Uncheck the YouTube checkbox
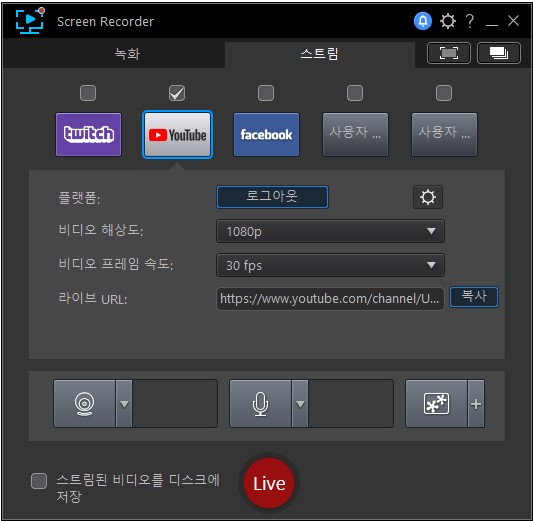533x521 pixels. (177, 93)
